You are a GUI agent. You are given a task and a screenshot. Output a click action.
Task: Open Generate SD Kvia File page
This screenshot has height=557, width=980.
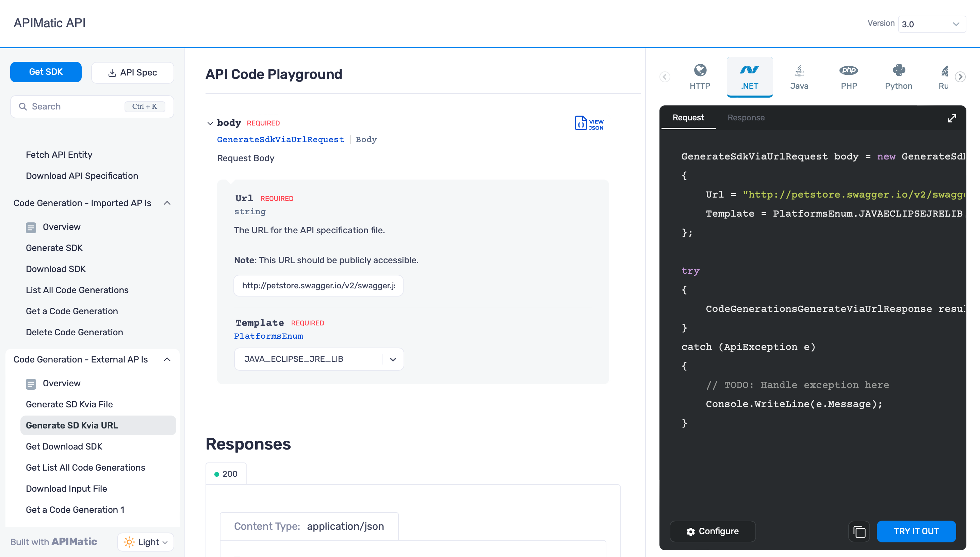pos(69,404)
